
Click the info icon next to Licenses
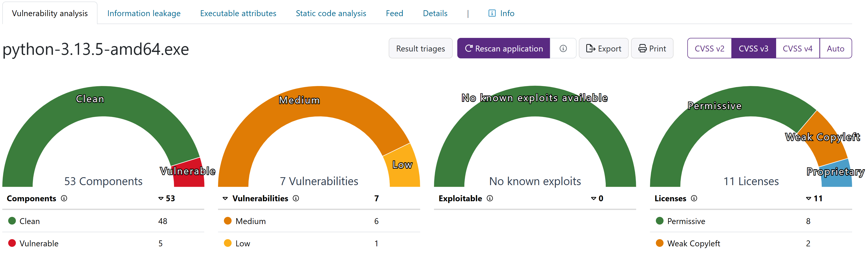pyautogui.click(x=694, y=198)
